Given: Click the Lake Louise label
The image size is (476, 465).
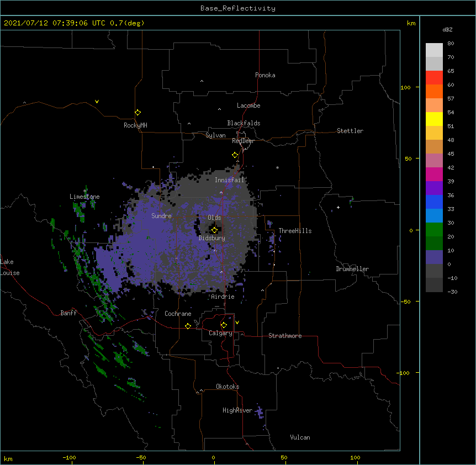Looking at the screenshot, I should 10,267.
